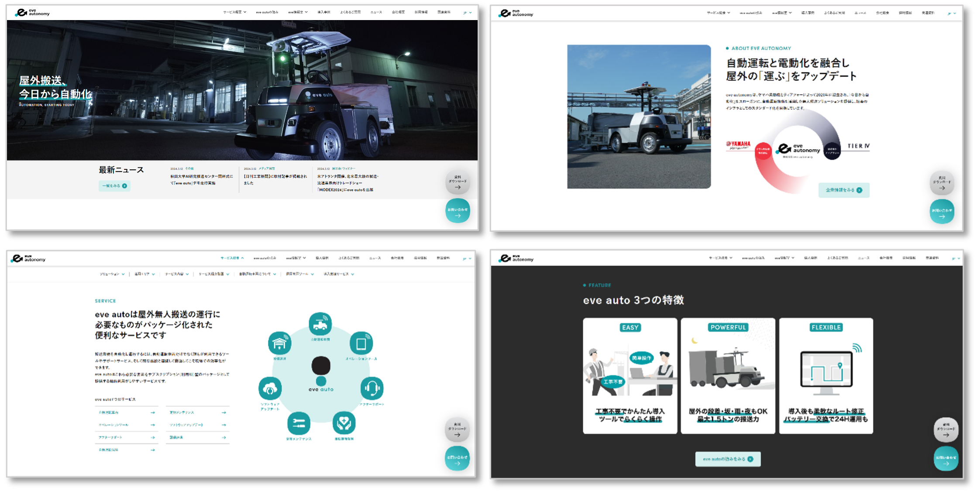Click the eve autoの強みをみる button
The height and width of the screenshot is (494, 980).
click(728, 459)
